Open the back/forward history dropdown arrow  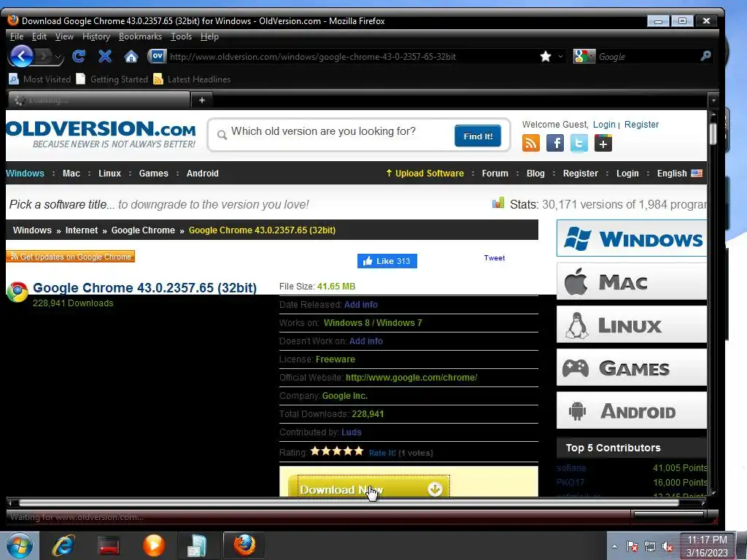coord(58,57)
